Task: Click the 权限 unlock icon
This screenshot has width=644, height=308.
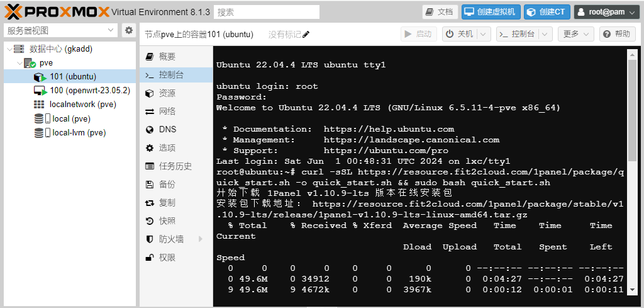Action: (150, 258)
